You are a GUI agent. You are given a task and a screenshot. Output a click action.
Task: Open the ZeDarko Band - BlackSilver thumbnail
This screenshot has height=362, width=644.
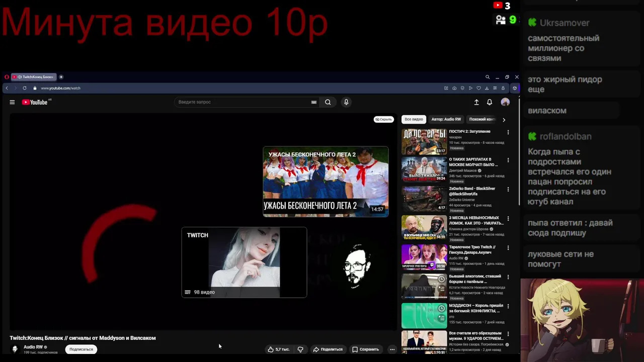[424, 199]
